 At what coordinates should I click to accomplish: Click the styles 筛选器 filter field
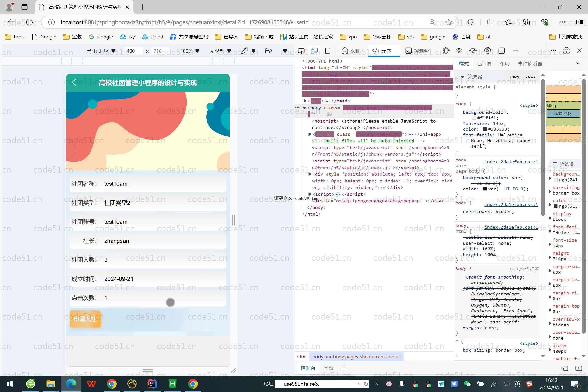pos(481,77)
